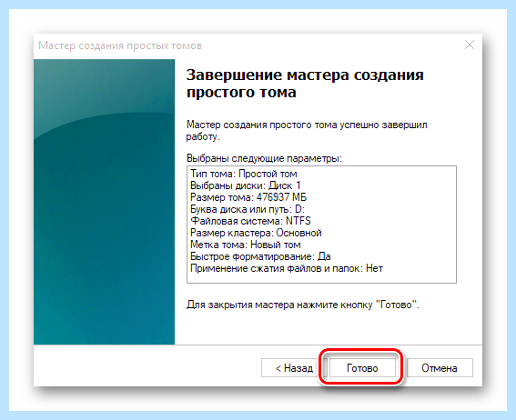This screenshot has height=420, width=516.
Task: Cancel the wizard with Отмена
Action: [x=440, y=368]
